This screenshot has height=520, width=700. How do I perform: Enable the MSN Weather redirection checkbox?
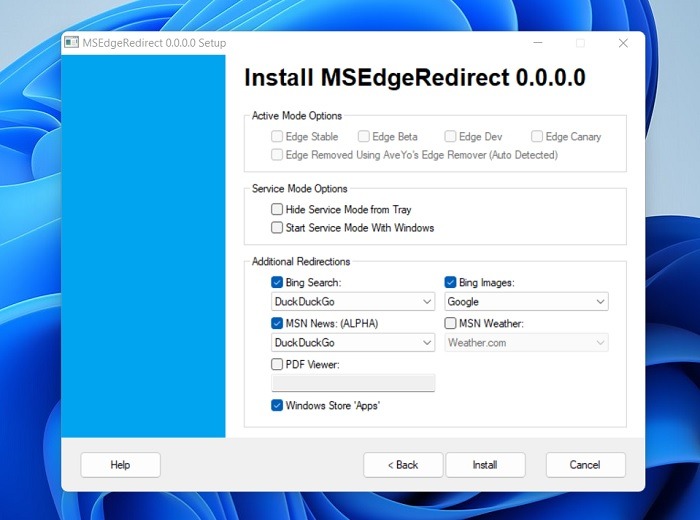450,323
